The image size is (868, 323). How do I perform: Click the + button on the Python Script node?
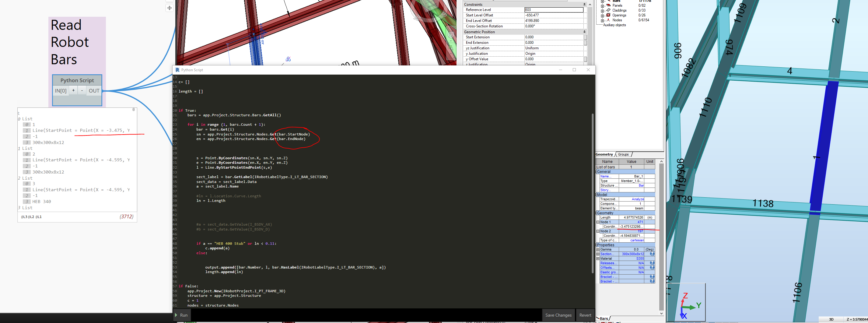point(73,90)
